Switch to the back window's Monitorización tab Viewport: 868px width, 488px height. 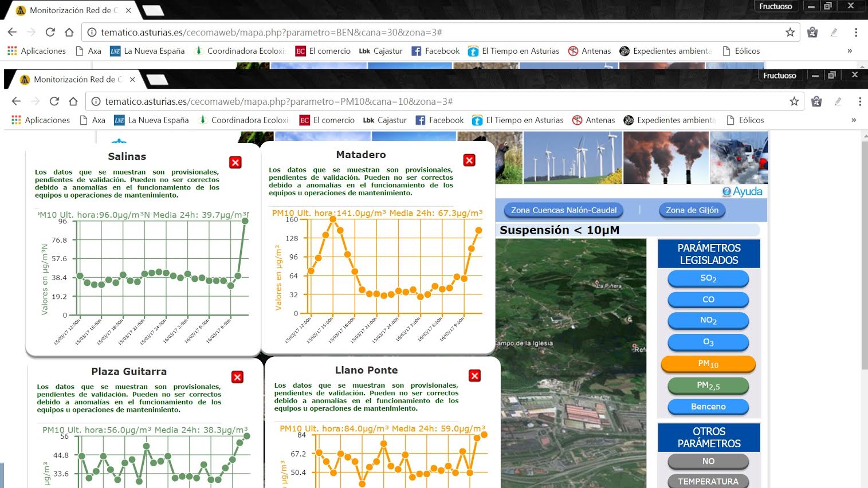73,10
